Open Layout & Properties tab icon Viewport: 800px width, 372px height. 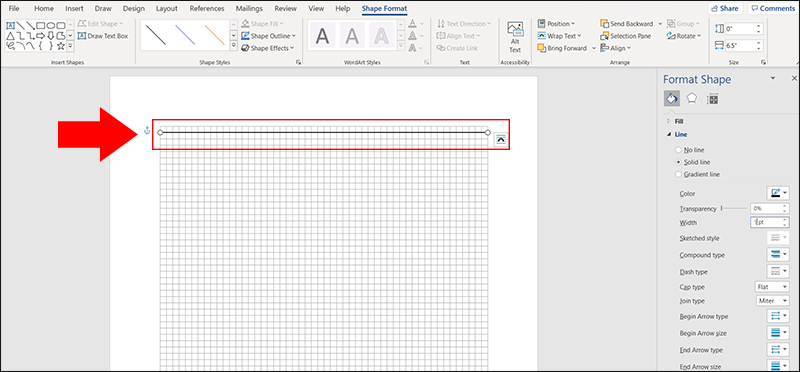pos(712,98)
